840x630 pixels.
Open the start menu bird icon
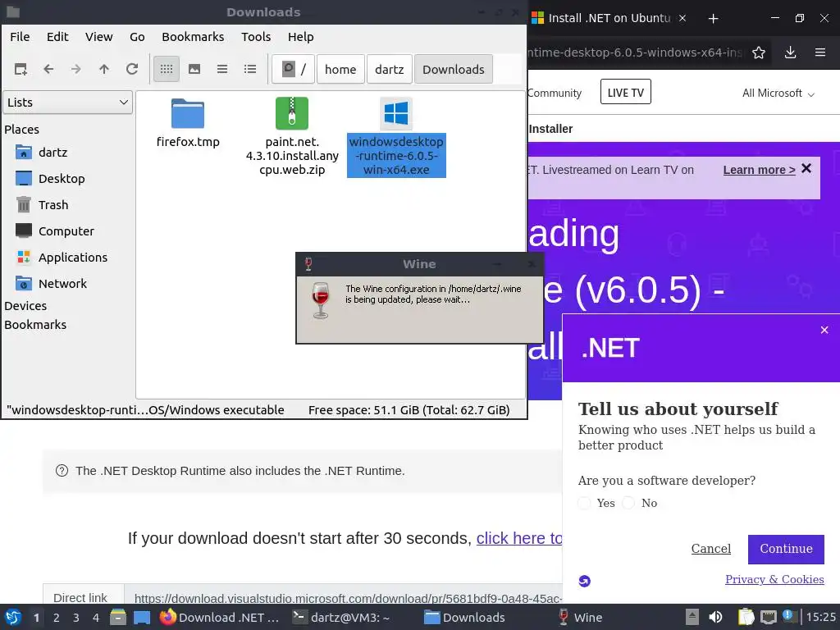pos(13,617)
